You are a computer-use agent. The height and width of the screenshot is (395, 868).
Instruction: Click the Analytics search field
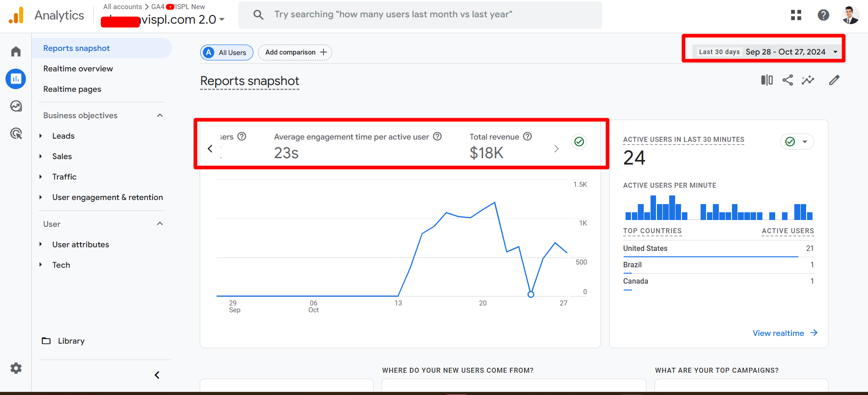click(x=419, y=15)
